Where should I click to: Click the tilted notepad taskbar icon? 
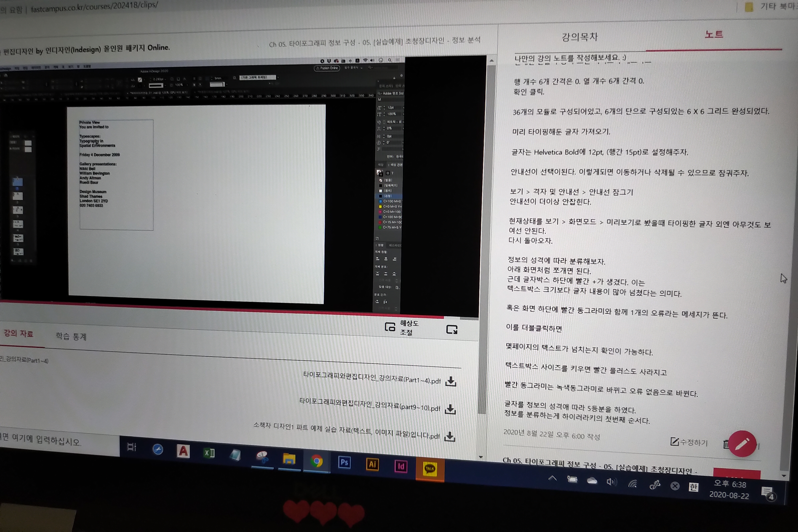pos(235,455)
